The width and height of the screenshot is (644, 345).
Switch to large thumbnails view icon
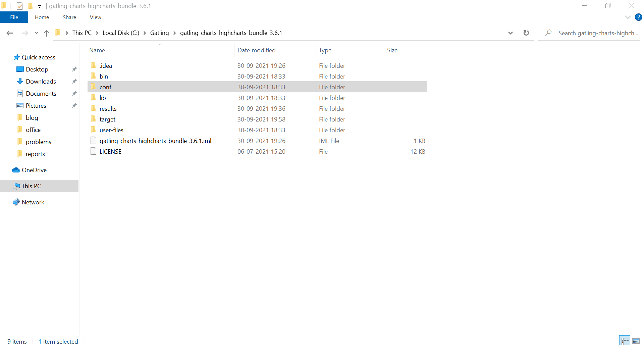[x=636, y=341]
